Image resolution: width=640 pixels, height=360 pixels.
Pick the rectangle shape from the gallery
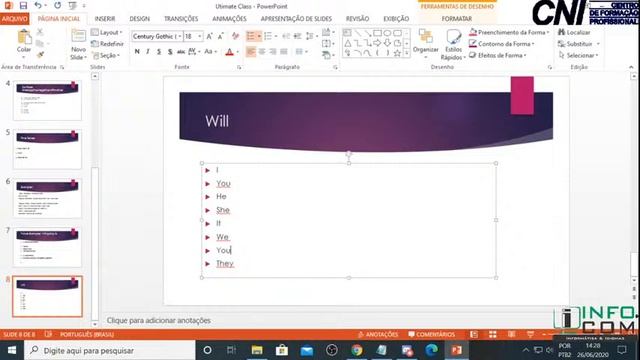[x=377, y=33]
